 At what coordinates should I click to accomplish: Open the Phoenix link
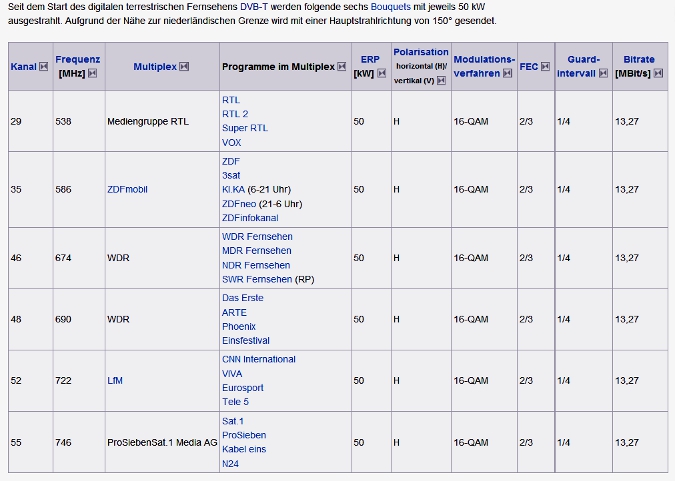239,326
